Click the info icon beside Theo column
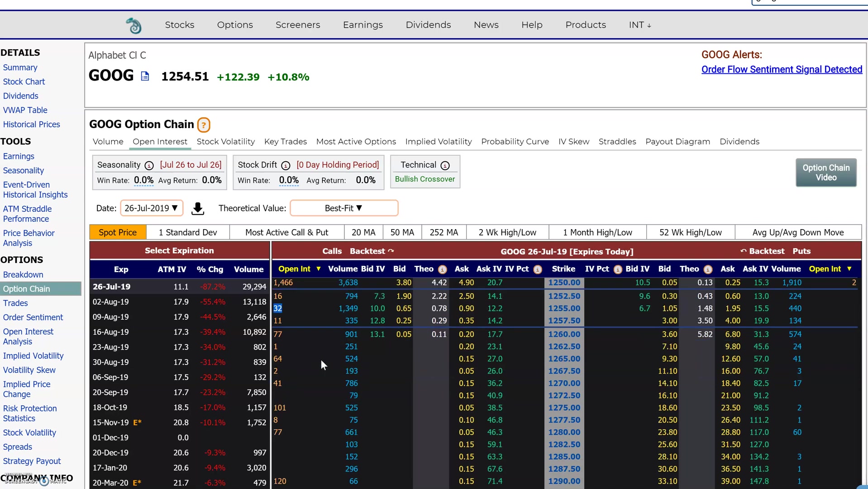The width and height of the screenshot is (868, 489). (x=442, y=269)
